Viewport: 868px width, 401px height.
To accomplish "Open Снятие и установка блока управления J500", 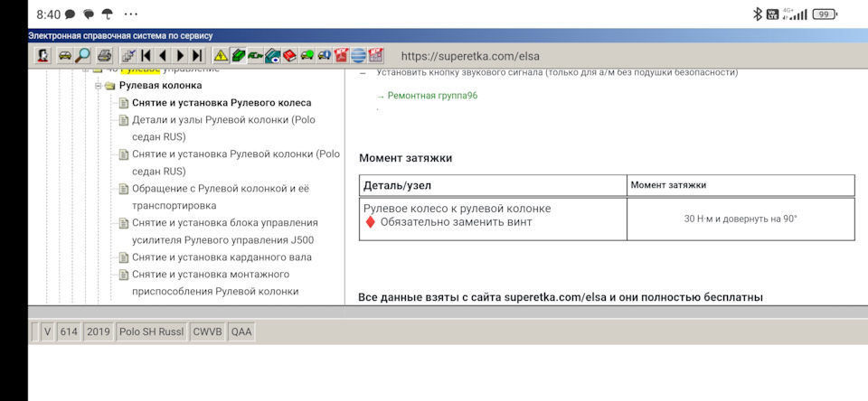I will pos(224,223).
